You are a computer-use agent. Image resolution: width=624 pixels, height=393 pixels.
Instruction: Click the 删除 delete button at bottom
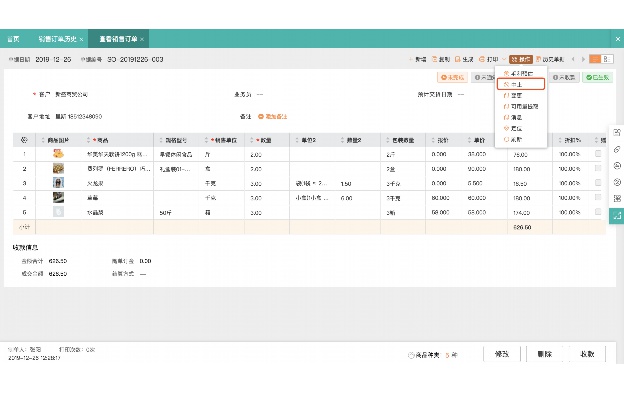[544, 354]
